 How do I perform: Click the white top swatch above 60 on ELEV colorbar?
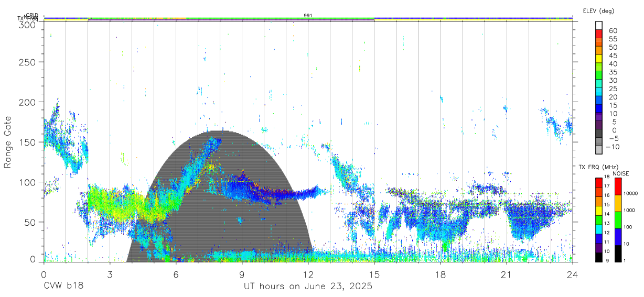coord(599,26)
